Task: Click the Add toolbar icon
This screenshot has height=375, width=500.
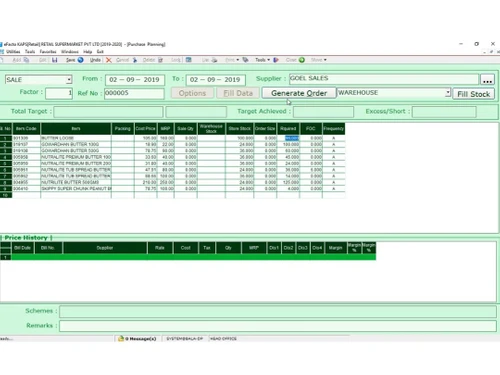Action: coord(26,60)
